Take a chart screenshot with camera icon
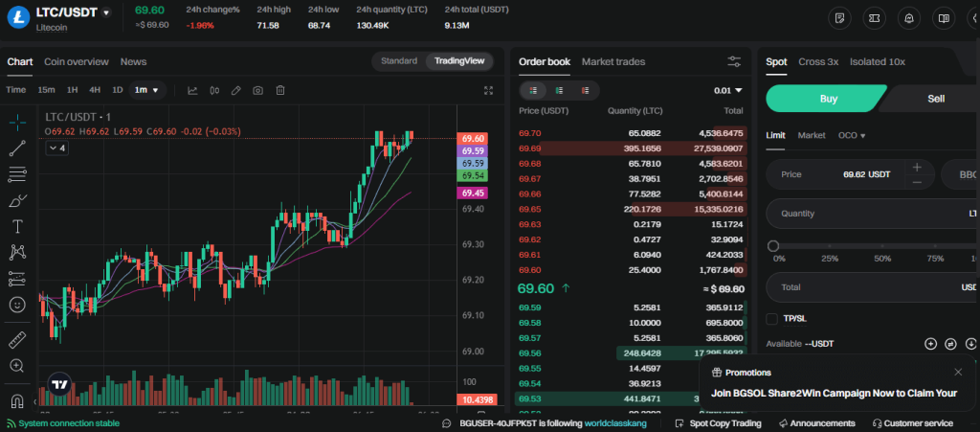This screenshot has height=432, width=980. click(x=257, y=90)
